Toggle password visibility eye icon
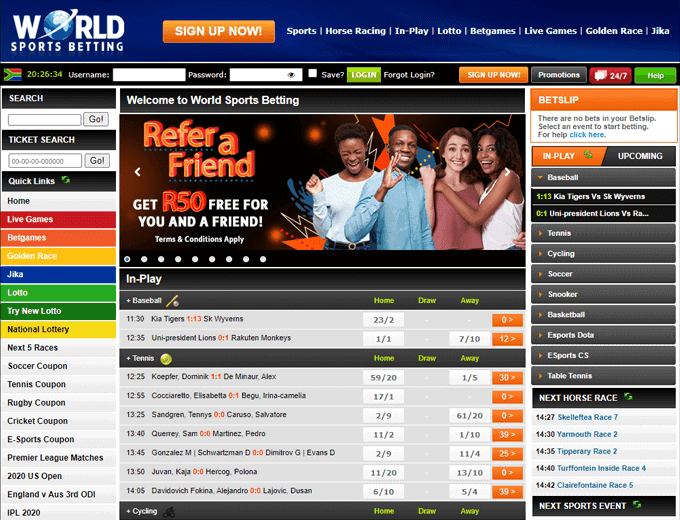 (x=291, y=75)
